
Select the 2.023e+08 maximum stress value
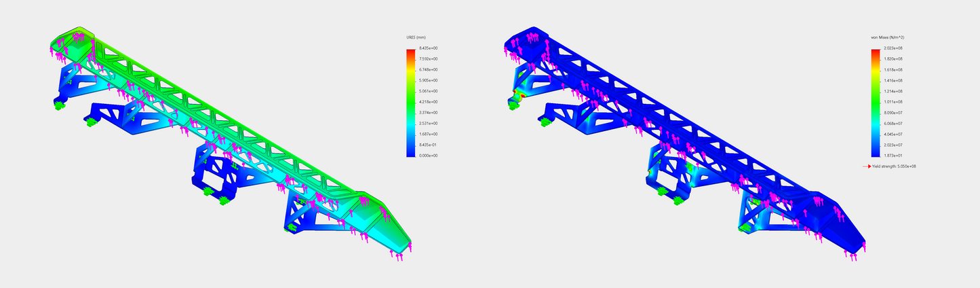point(893,48)
